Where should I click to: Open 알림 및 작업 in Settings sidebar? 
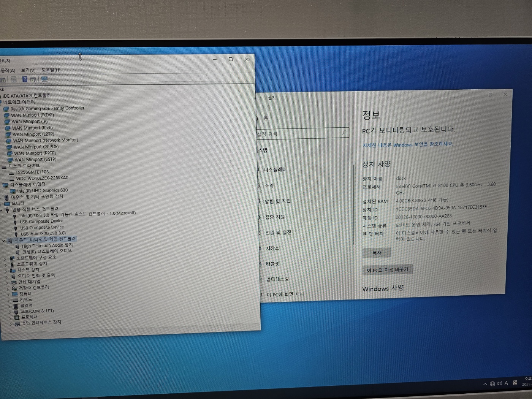pyautogui.click(x=278, y=201)
